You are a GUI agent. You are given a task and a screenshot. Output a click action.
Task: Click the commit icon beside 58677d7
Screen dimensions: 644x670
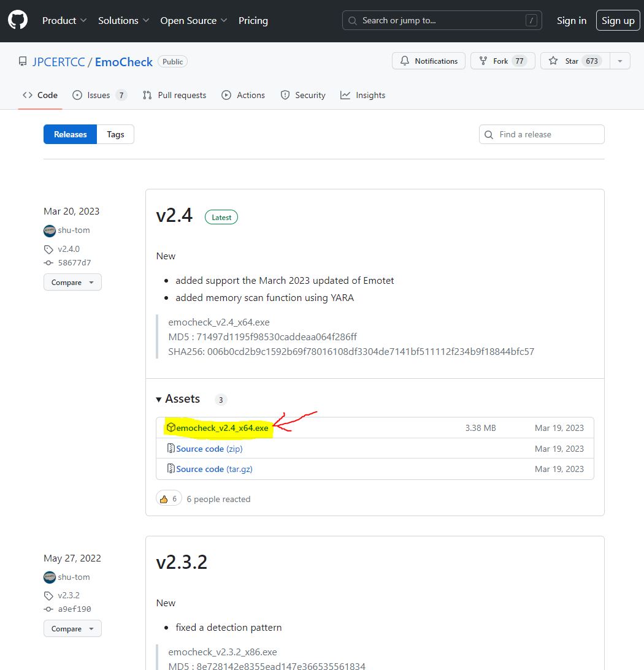pos(48,263)
